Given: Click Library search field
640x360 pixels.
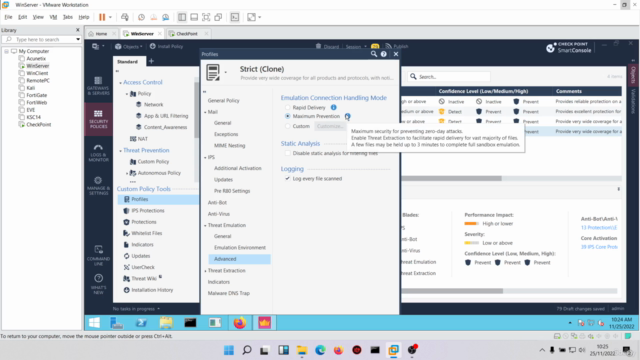Looking at the screenshot, I should click(x=41, y=39).
